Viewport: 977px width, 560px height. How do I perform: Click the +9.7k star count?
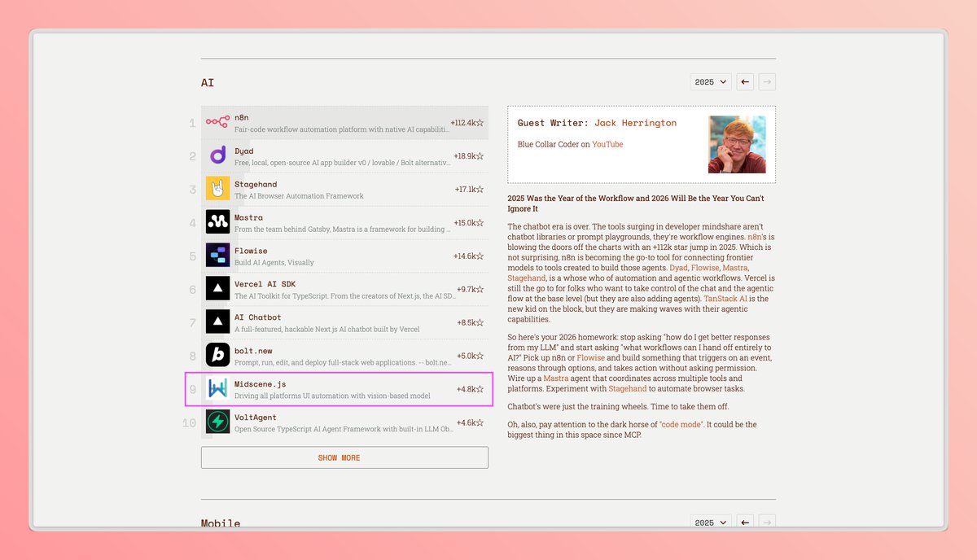(x=471, y=290)
